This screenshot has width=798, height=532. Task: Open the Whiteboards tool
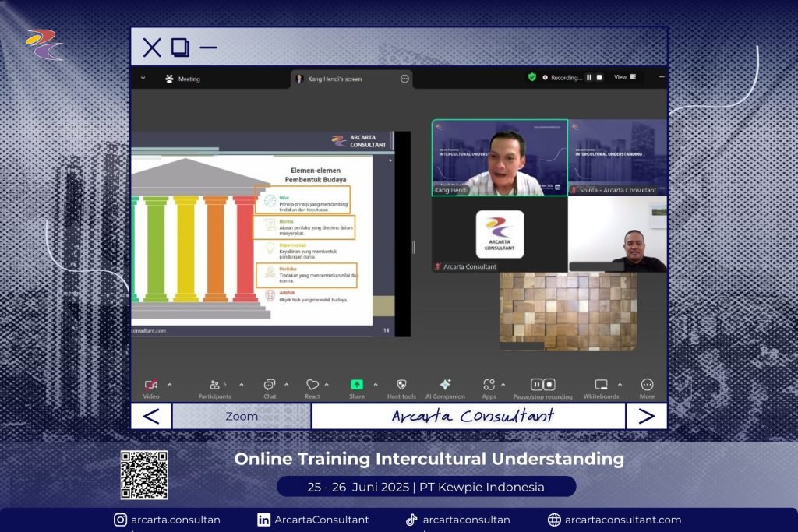point(601,385)
